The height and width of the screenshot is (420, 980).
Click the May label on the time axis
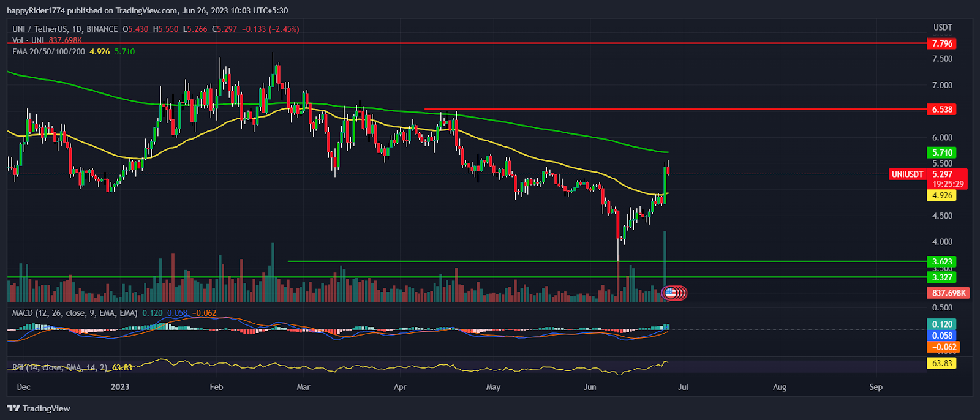(x=493, y=387)
